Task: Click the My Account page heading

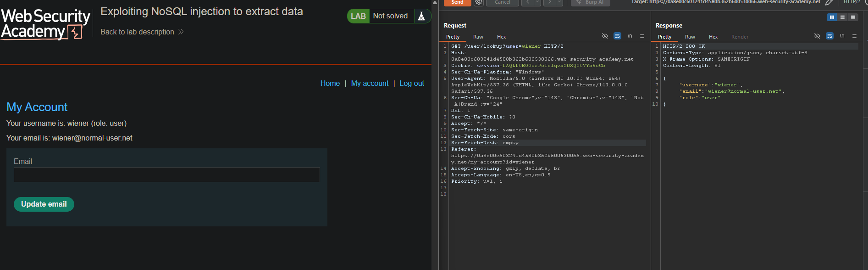Action: tap(37, 107)
